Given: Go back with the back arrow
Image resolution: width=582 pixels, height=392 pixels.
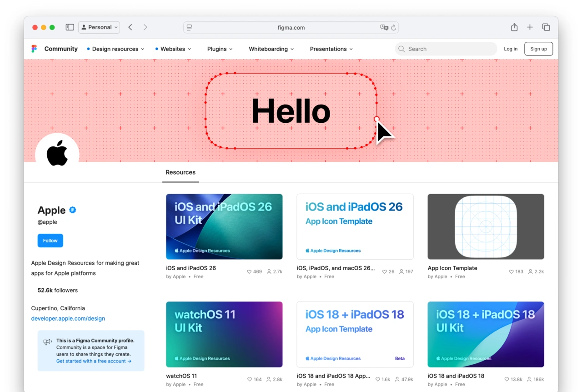Looking at the screenshot, I should tap(130, 27).
